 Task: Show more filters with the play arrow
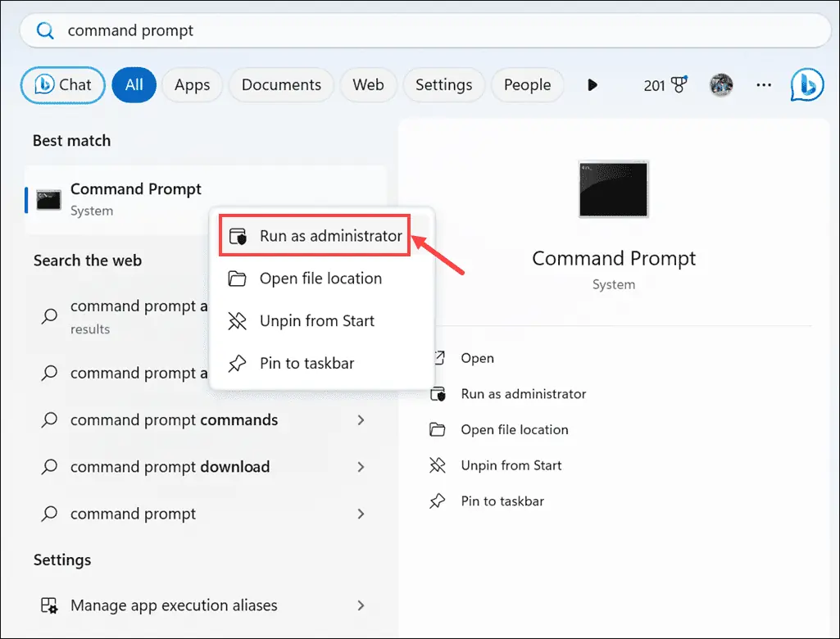click(592, 84)
